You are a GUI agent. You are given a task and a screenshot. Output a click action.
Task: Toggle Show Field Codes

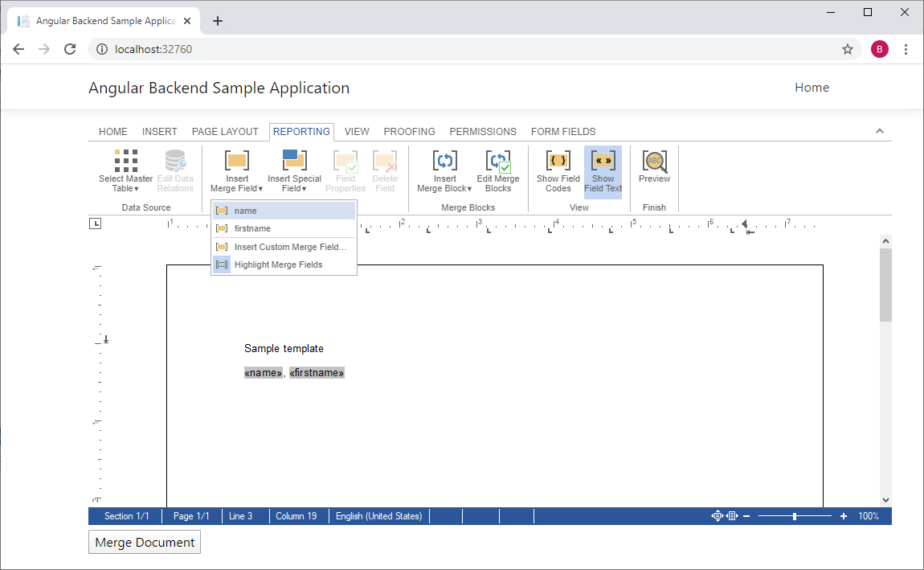click(x=558, y=170)
